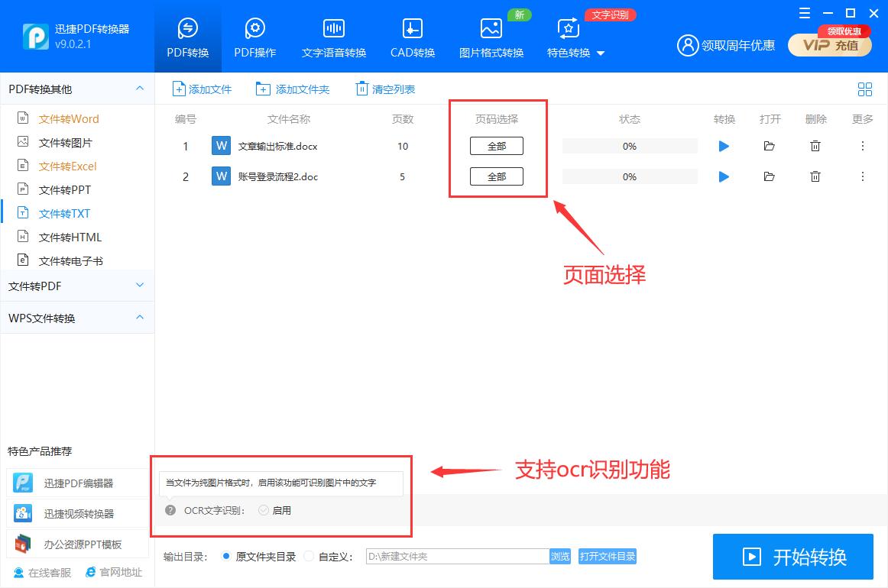
Task: Open the more options icon for the second file
Action: [862, 176]
